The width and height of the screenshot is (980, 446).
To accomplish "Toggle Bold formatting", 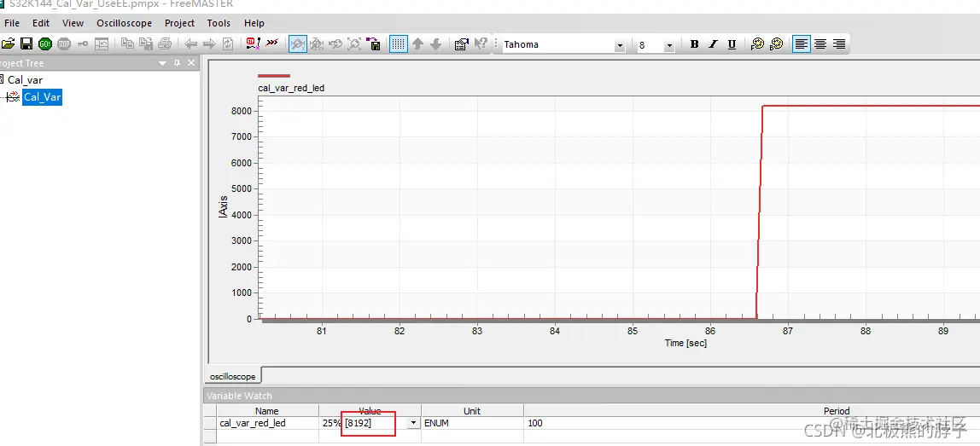I will (x=694, y=44).
